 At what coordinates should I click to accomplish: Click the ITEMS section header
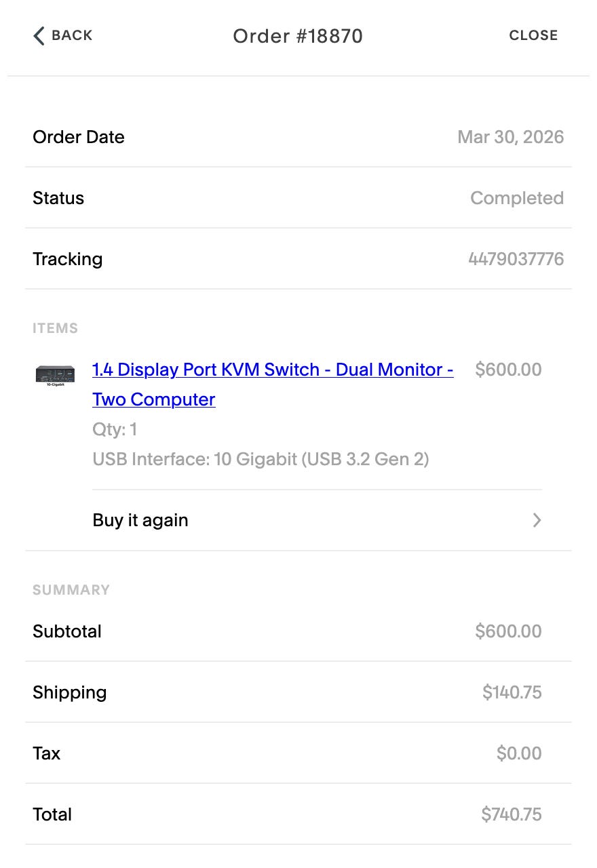point(55,329)
